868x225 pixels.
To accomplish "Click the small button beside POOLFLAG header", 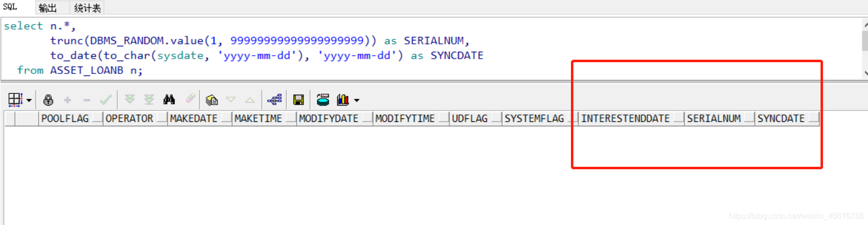I will (97, 119).
